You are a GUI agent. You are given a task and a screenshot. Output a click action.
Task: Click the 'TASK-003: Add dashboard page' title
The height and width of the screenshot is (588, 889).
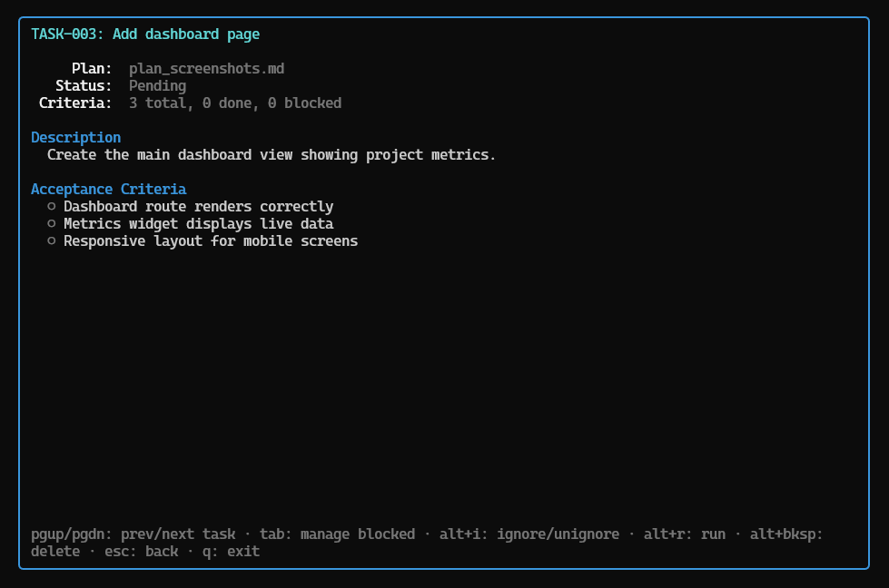(x=145, y=34)
